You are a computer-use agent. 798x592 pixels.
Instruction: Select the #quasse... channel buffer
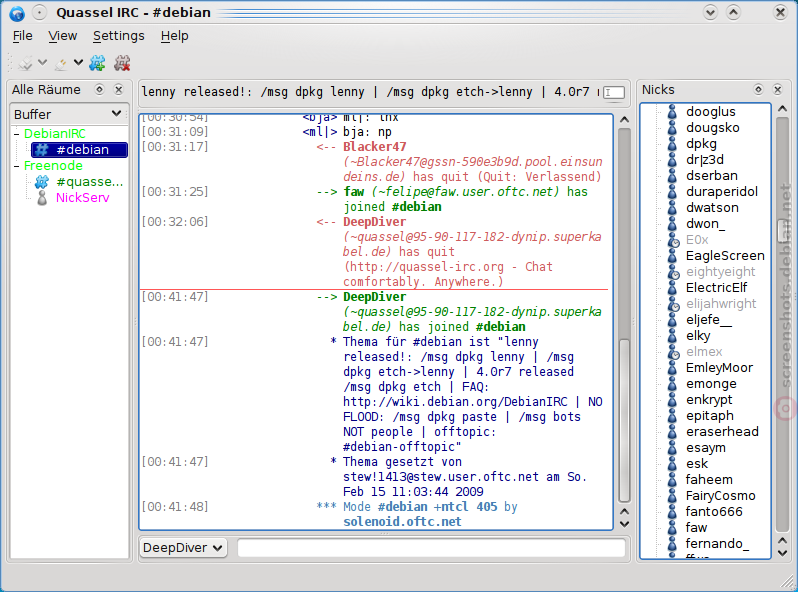point(90,182)
